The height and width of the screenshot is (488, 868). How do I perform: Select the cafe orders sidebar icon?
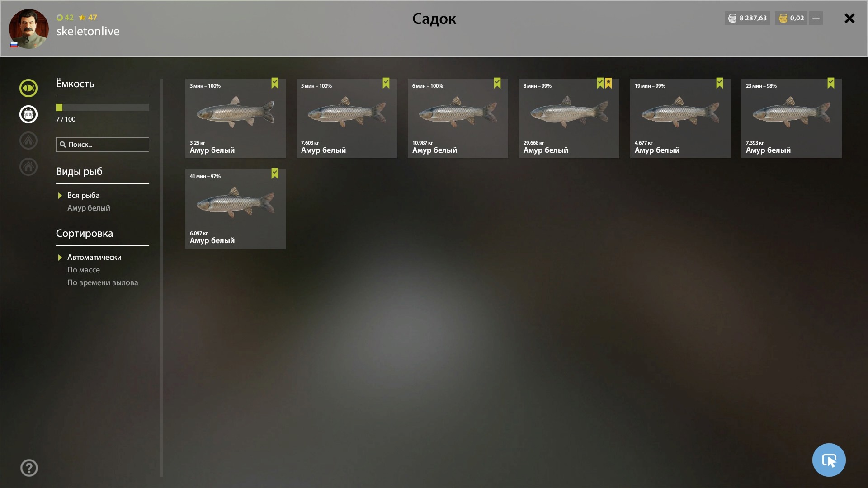pos(28,114)
